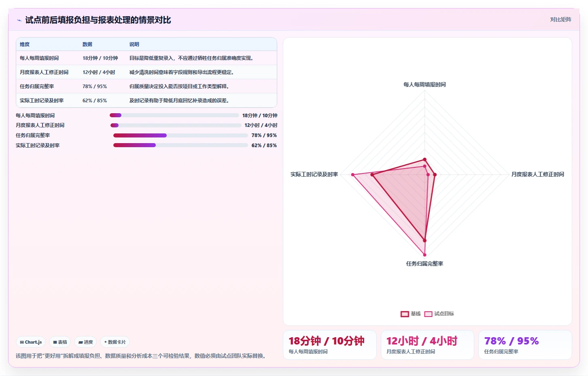Select table row cell 月度报表人工修正时间
Image resolution: width=588 pixels, height=376 pixels.
click(x=44, y=72)
